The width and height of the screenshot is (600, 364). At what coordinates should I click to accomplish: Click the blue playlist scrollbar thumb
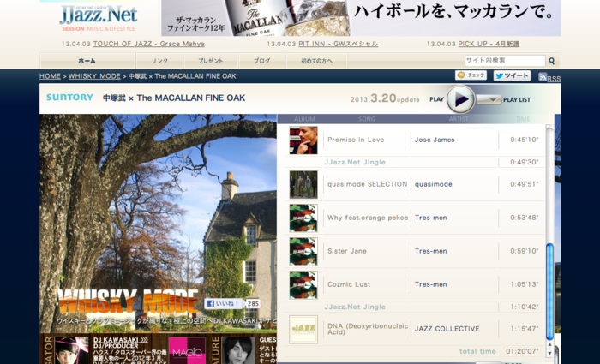tap(549, 291)
